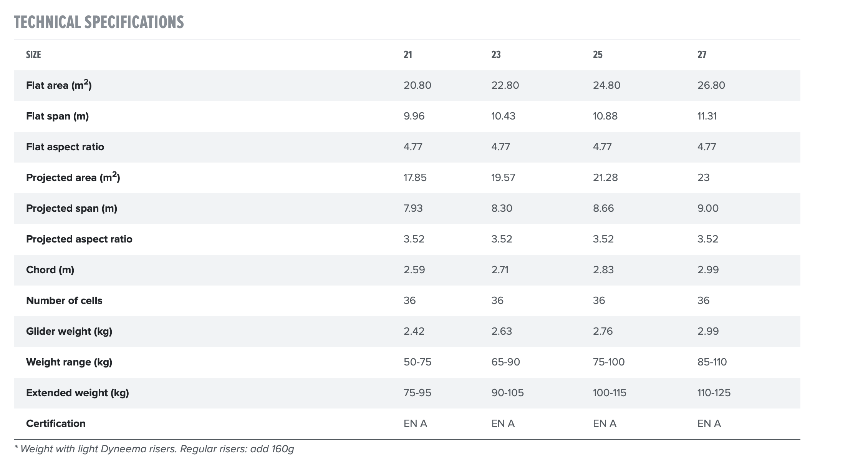868x465 pixels.
Task: Click the Extended weight row label
Action: [x=78, y=393]
